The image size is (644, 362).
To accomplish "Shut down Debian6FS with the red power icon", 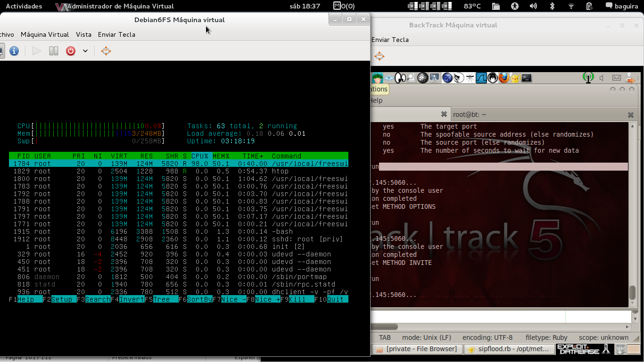I will [71, 51].
